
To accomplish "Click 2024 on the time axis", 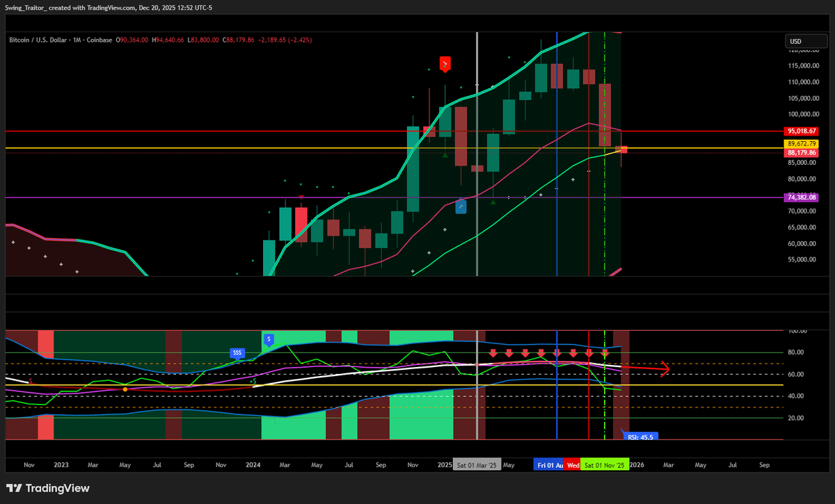I will [x=253, y=464].
